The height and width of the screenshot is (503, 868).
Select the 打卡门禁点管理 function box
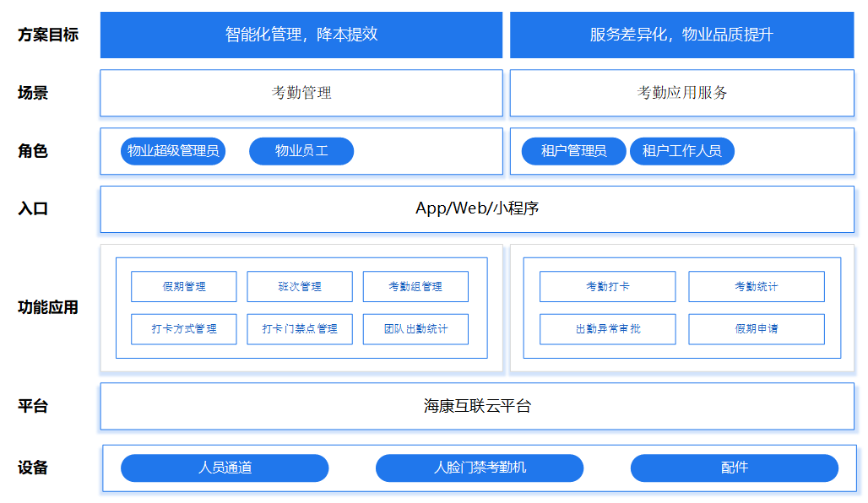(x=300, y=329)
